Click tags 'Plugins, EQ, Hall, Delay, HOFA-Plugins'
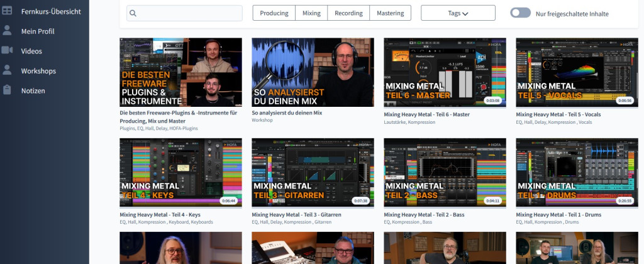This screenshot has width=644, height=264. point(158,128)
